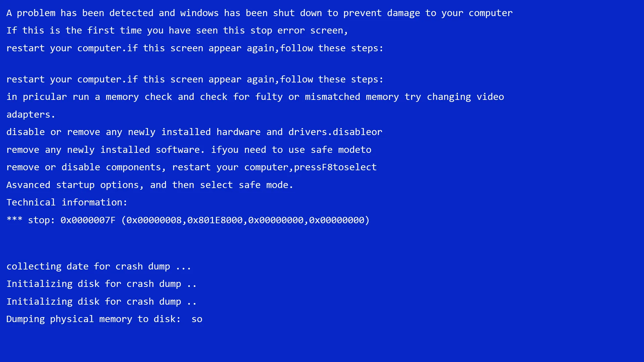The image size is (644, 362).
Task: Click the 'Asvanced startup options' line
Action: [150, 185]
